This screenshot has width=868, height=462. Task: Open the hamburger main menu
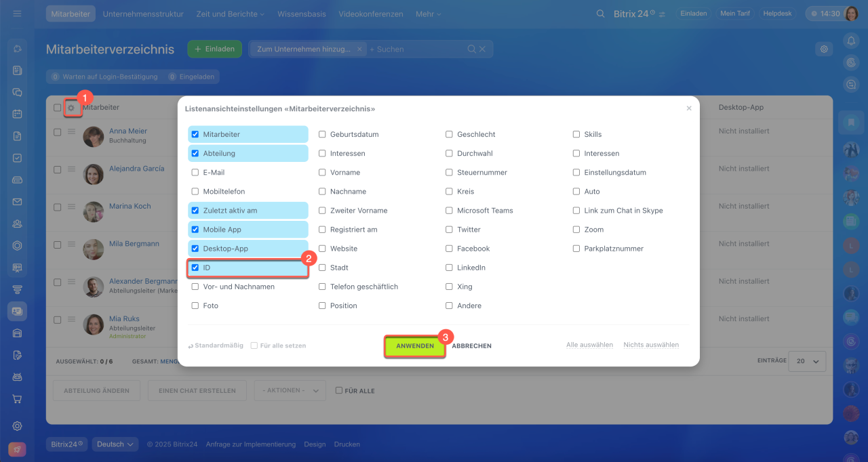(x=17, y=14)
